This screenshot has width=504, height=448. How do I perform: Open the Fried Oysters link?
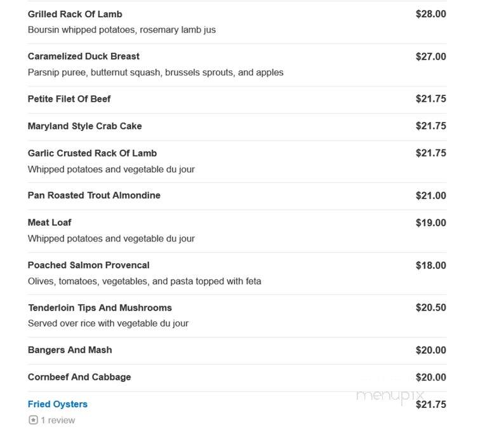pos(58,404)
